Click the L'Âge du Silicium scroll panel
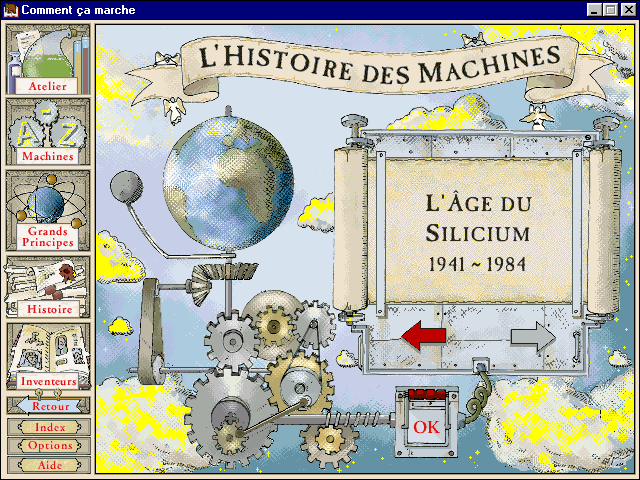640x480 pixels. (x=478, y=231)
